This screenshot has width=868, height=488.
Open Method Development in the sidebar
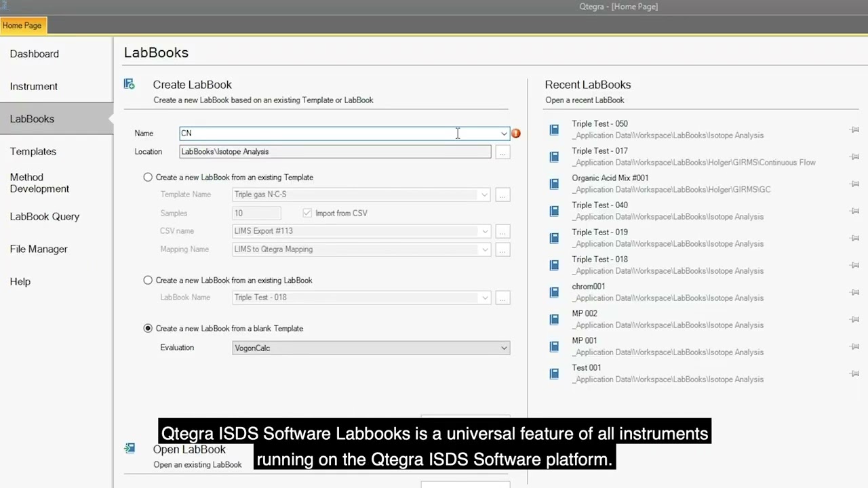tap(39, 183)
